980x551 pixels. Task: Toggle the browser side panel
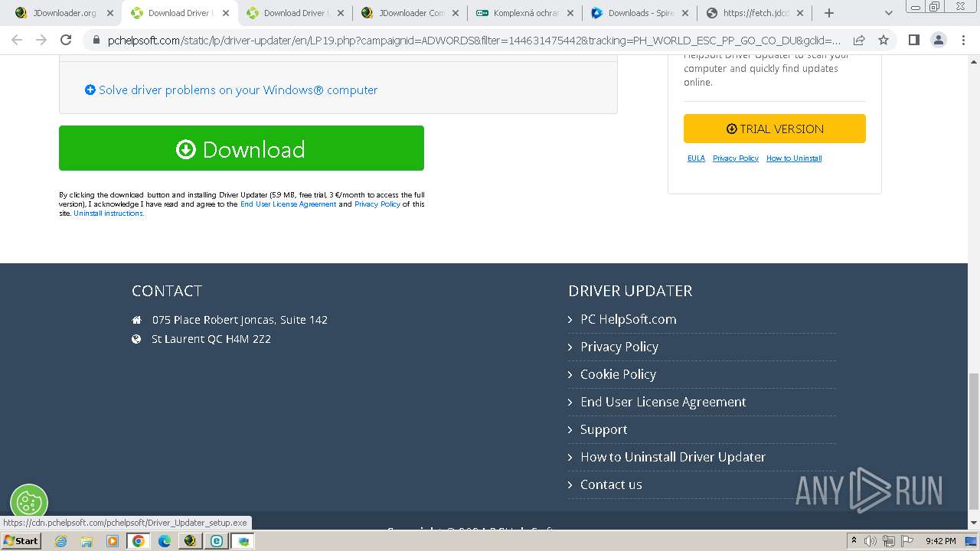tap(913, 40)
